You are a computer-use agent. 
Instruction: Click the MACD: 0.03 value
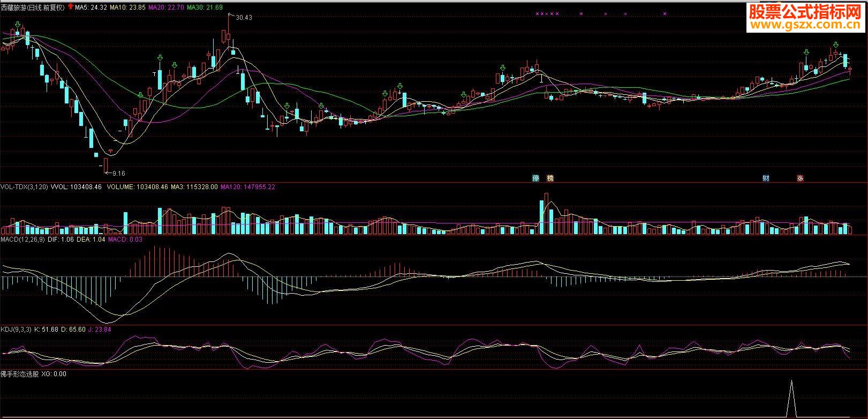tap(125, 240)
